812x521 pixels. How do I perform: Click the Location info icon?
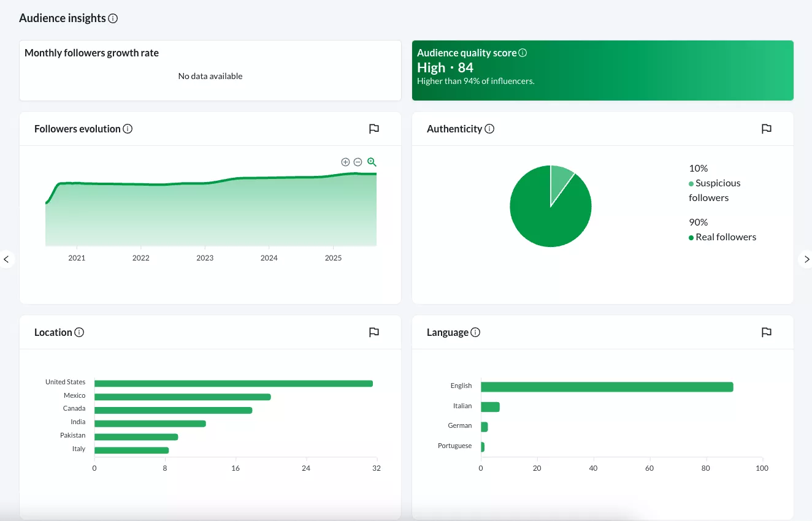pos(79,332)
